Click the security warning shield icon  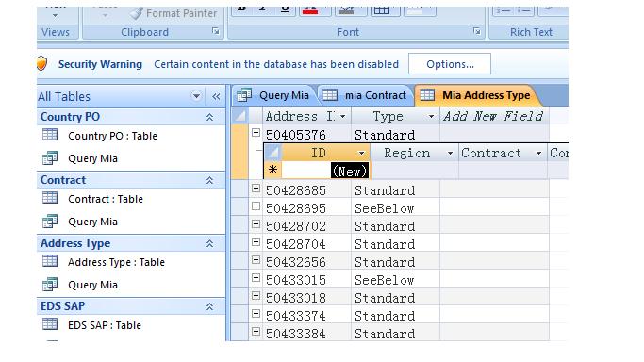pos(41,63)
